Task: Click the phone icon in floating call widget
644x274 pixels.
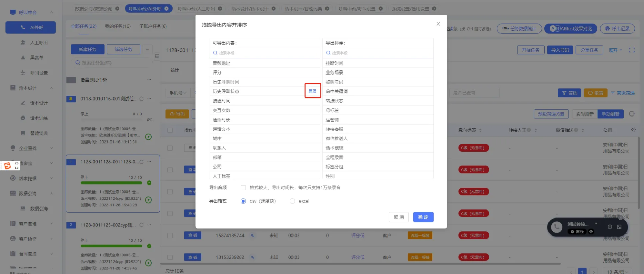Action: pos(556,227)
